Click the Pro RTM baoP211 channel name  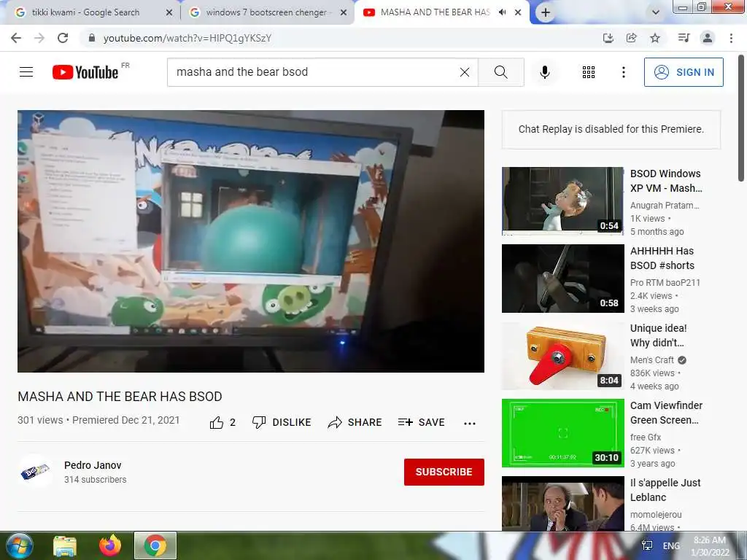pos(665,283)
